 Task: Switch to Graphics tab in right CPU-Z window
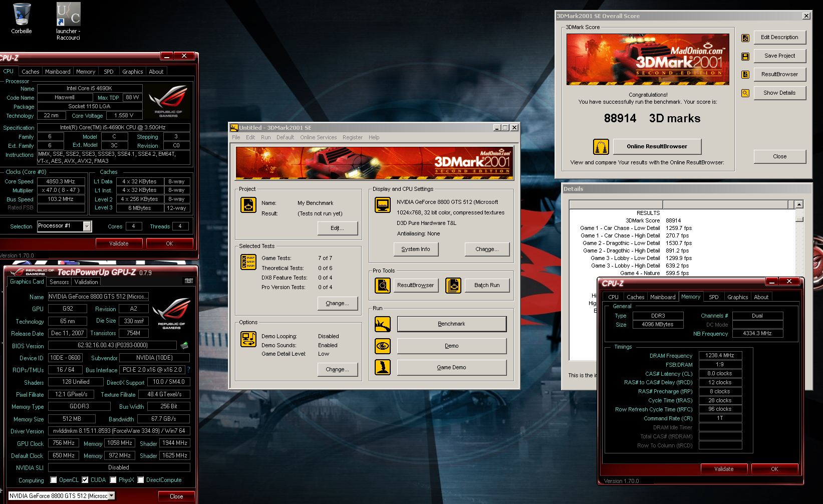(x=737, y=297)
